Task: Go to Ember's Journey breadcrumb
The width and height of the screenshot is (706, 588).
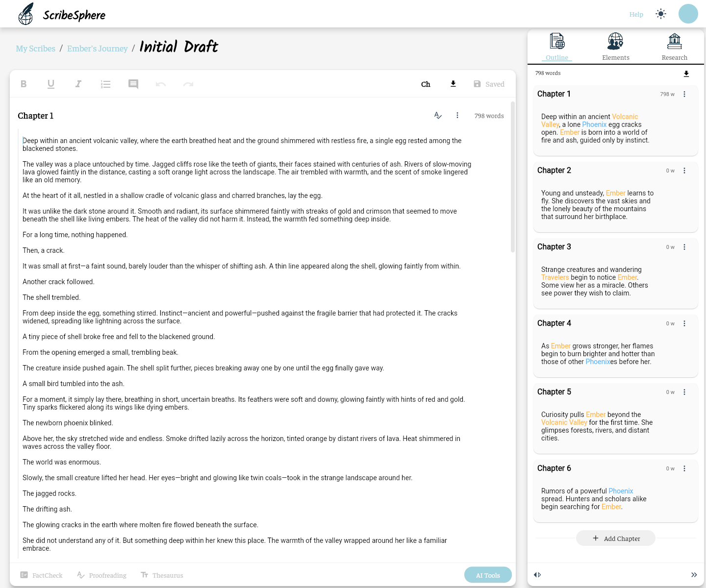Action: [x=97, y=49]
